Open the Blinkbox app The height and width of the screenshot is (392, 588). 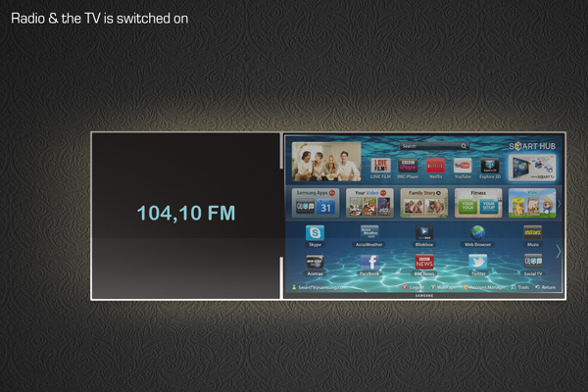point(424,233)
